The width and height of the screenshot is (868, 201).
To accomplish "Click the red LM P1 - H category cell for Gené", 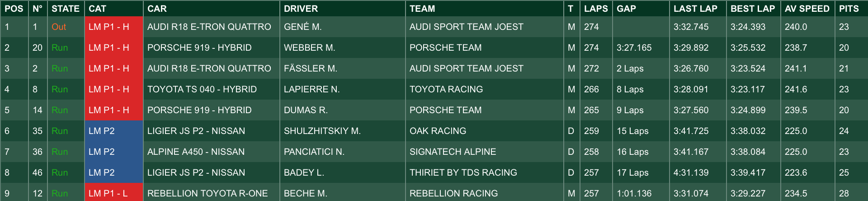I will coord(114,27).
